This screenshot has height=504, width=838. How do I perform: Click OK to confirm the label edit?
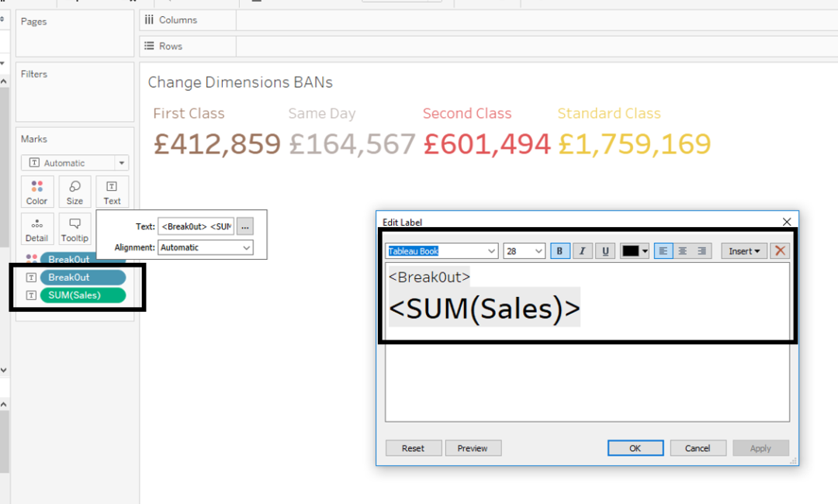635,447
